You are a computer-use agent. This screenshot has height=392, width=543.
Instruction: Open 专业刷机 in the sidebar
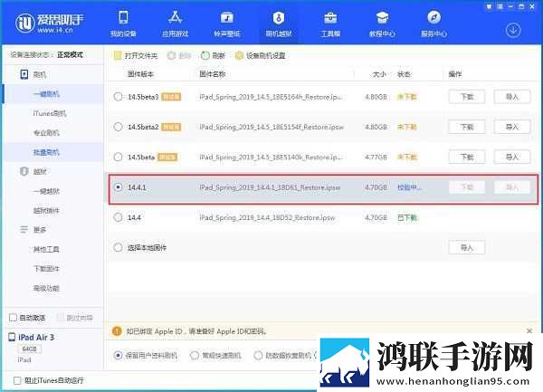[46, 133]
